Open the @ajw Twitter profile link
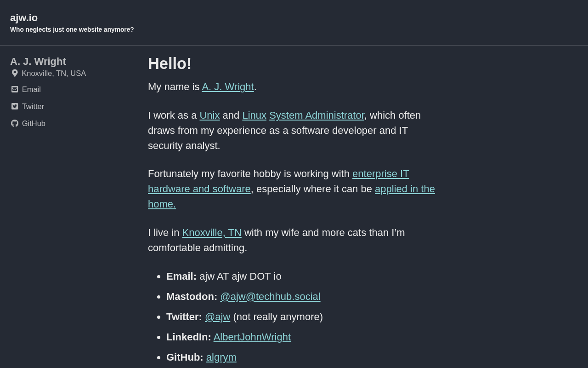The width and height of the screenshot is (588, 368). [x=217, y=317]
